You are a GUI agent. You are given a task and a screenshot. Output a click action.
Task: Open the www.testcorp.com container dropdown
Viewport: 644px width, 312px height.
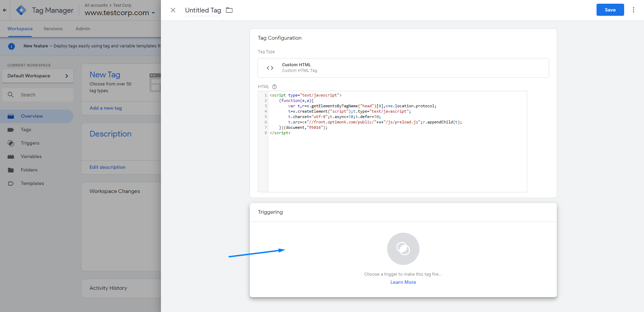120,13
